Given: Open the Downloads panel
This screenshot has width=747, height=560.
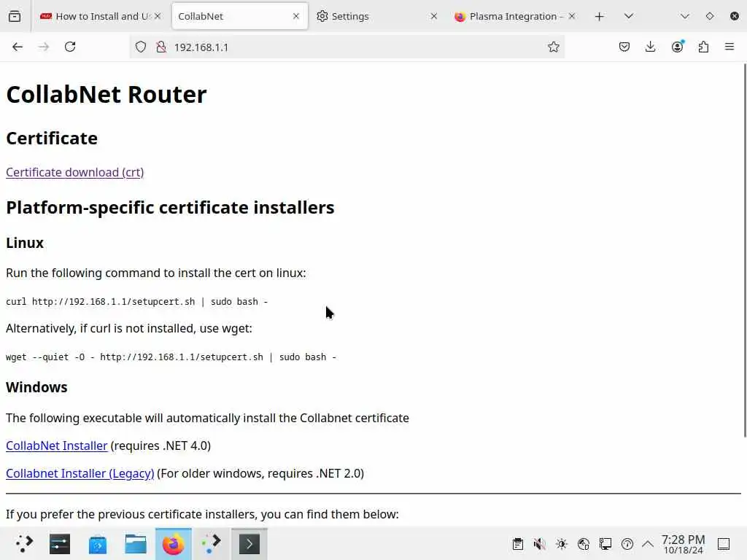Looking at the screenshot, I should point(650,47).
